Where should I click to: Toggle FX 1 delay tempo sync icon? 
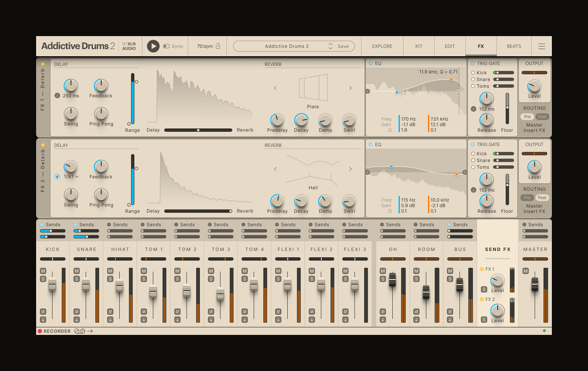click(x=57, y=96)
